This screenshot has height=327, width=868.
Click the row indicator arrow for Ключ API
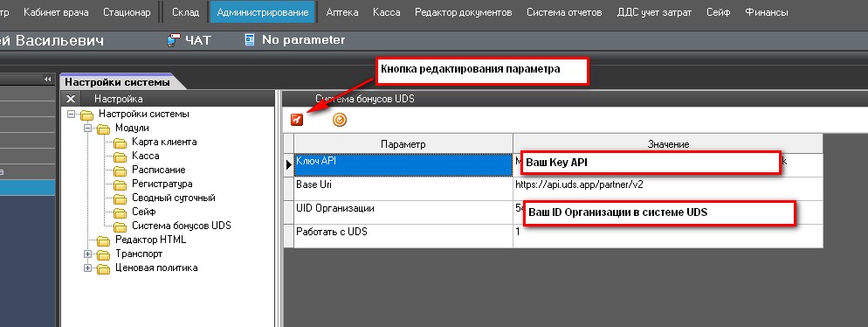click(288, 165)
